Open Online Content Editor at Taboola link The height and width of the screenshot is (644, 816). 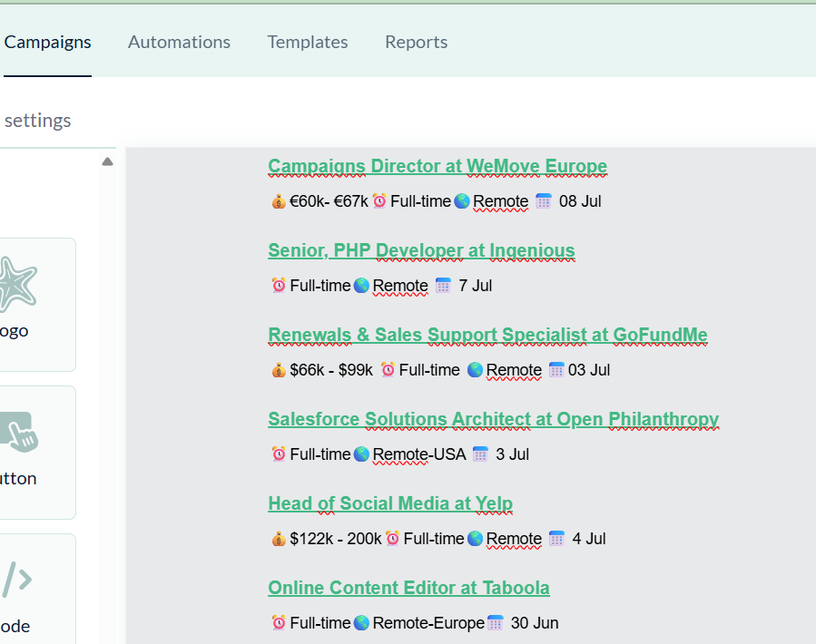pos(409,588)
